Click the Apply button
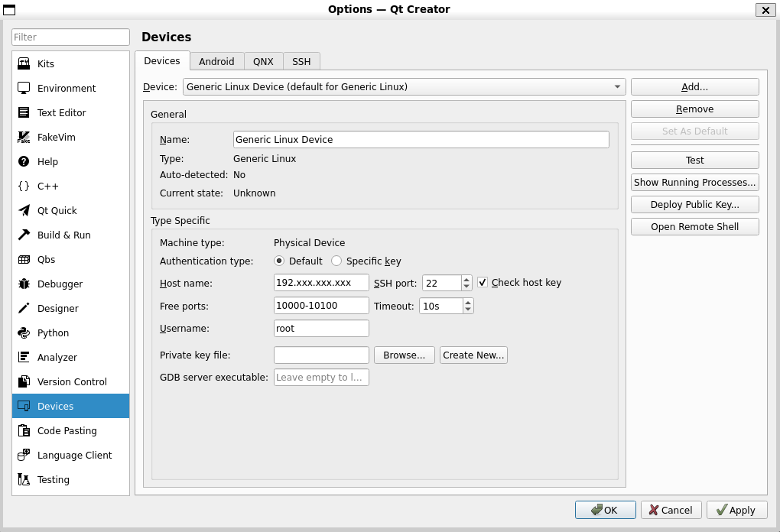 pos(736,510)
